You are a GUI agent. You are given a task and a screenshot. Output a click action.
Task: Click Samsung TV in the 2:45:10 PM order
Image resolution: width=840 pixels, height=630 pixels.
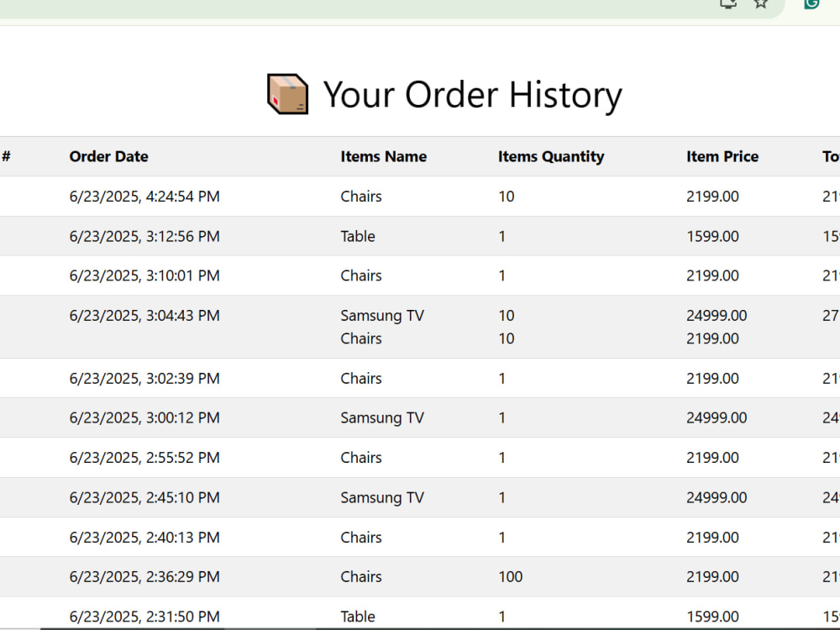coord(382,497)
